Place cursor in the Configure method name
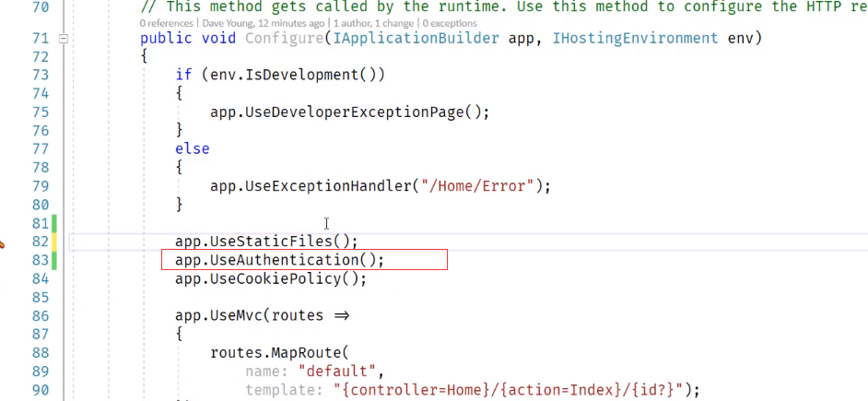 tap(285, 38)
